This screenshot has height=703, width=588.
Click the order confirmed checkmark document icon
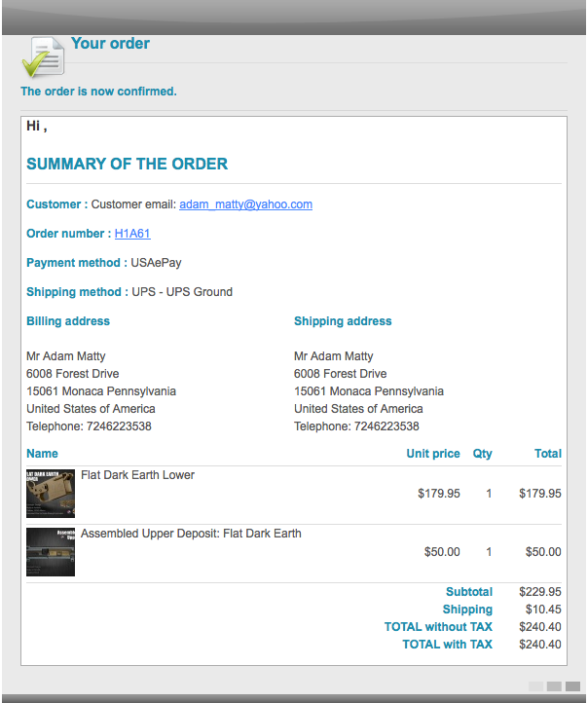coord(43,57)
